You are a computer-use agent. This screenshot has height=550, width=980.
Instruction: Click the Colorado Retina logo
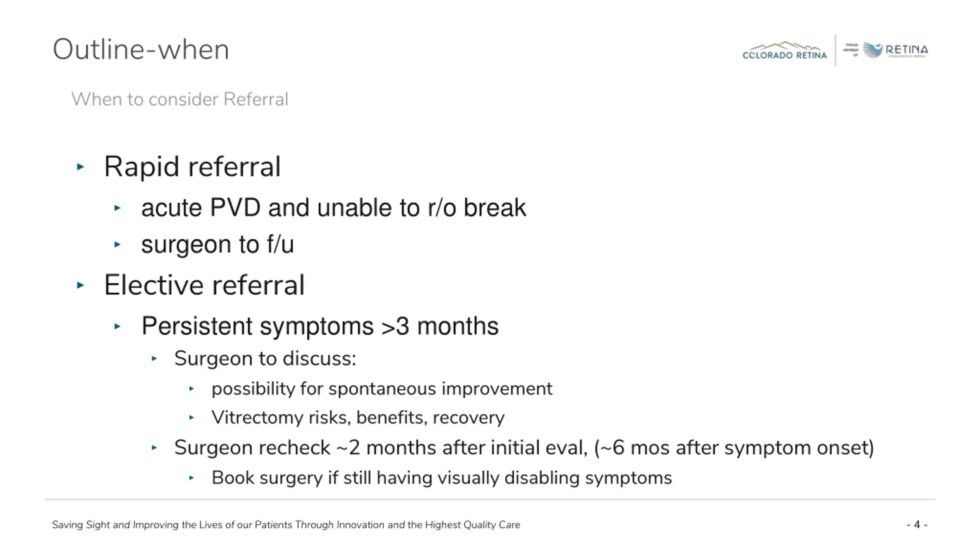pyautogui.click(x=784, y=50)
